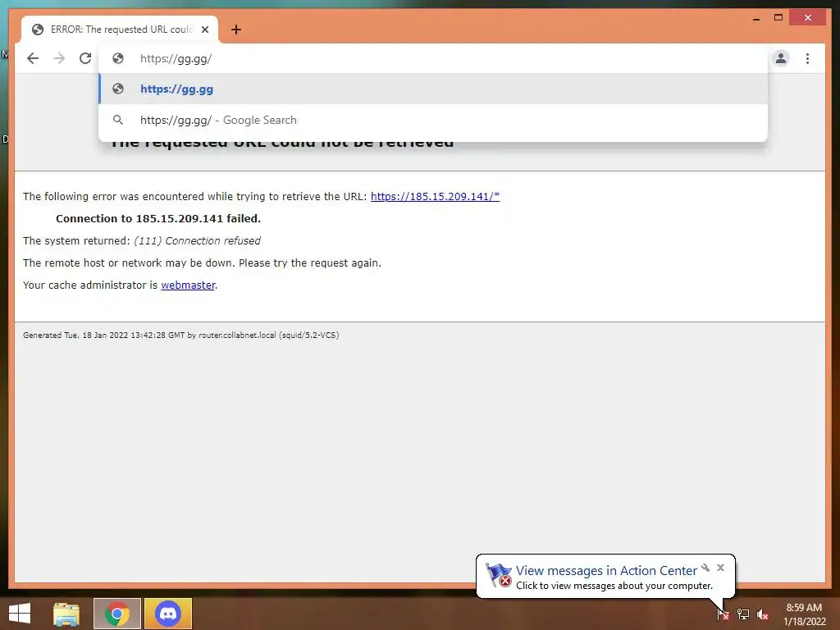
Task: Click the wrench icon in notification balloon
Action: [x=705, y=568]
